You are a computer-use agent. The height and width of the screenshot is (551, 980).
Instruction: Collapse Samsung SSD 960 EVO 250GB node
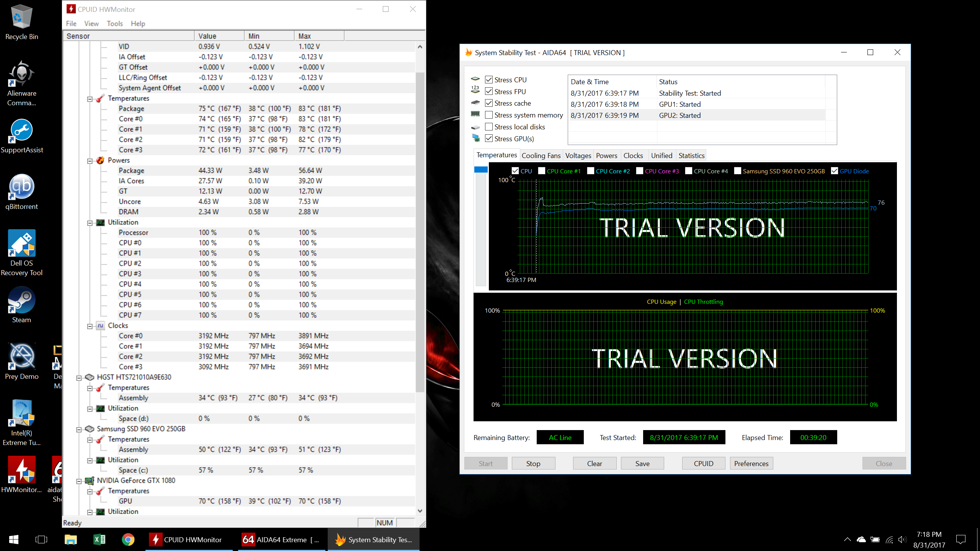coord(79,429)
